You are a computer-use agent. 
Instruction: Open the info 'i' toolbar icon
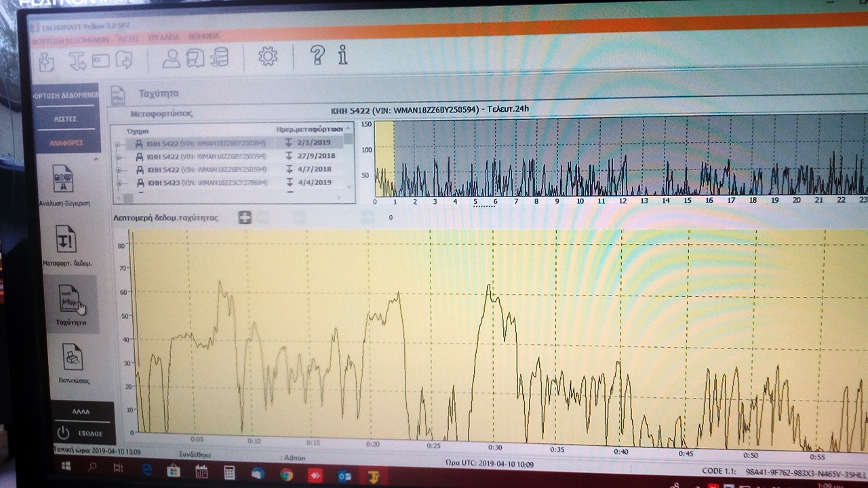(342, 55)
